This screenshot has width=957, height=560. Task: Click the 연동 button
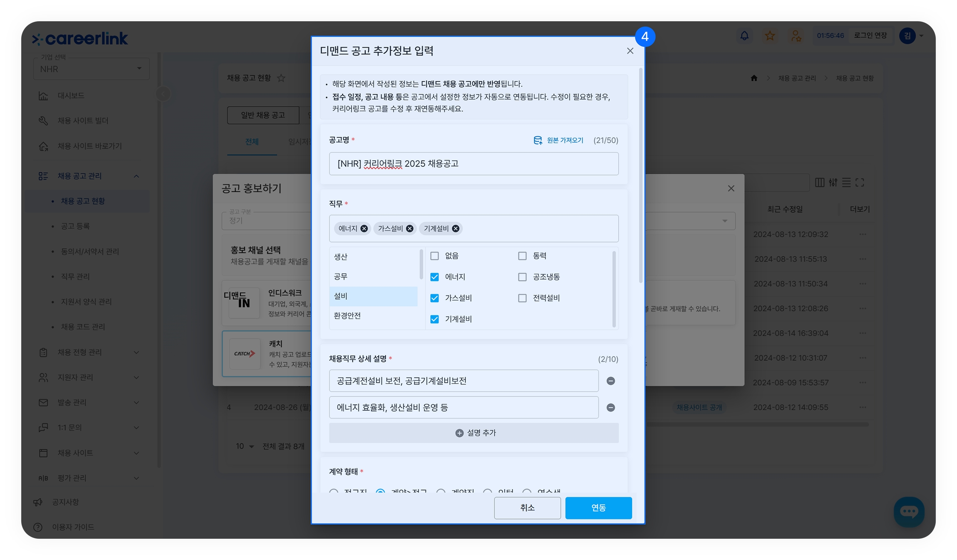598,508
